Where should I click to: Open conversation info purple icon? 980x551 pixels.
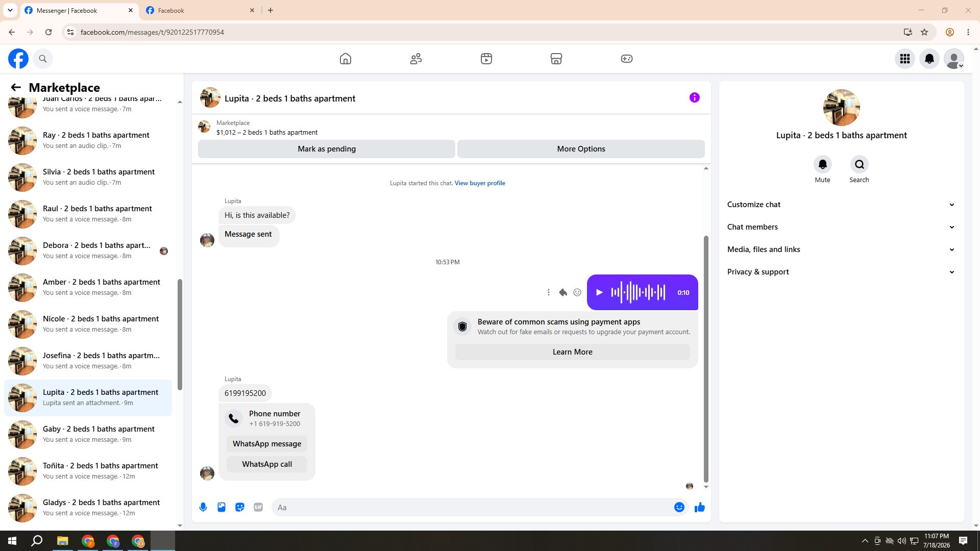tap(695, 97)
